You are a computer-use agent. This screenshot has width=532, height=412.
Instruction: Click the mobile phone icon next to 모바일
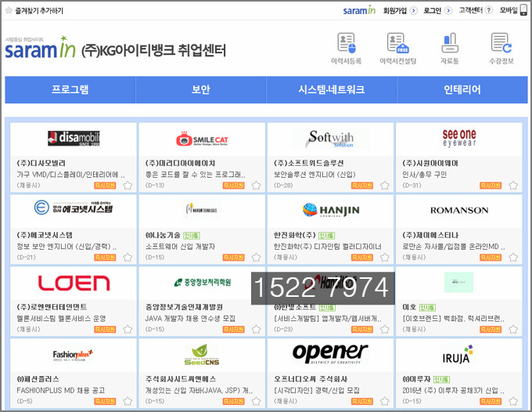coord(524,10)
